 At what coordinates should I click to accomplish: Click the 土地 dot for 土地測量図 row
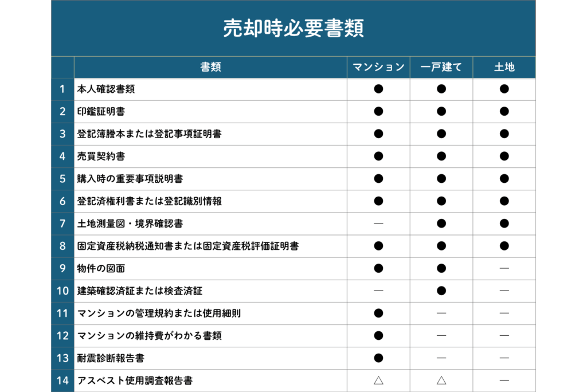(504, 224)
